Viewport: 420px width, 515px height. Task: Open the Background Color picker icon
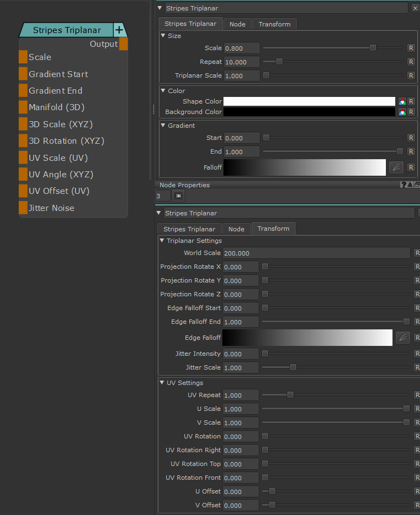coord(402,112)
